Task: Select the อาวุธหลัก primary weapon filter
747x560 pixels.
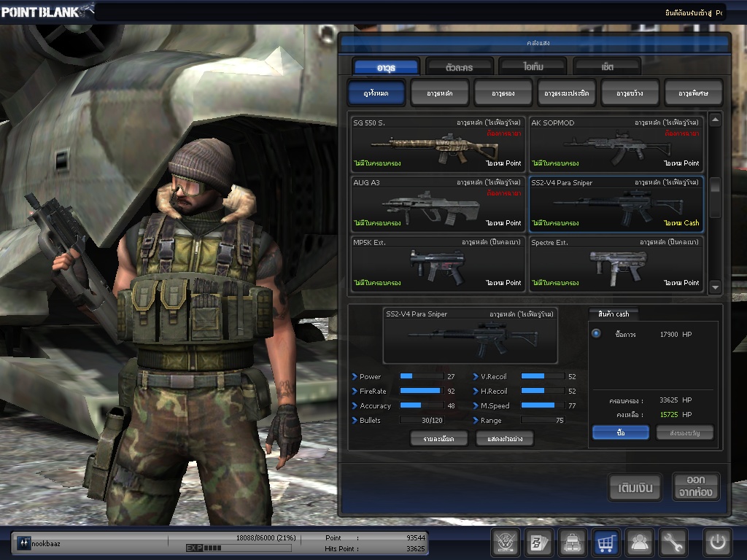Action: point(440,93)
